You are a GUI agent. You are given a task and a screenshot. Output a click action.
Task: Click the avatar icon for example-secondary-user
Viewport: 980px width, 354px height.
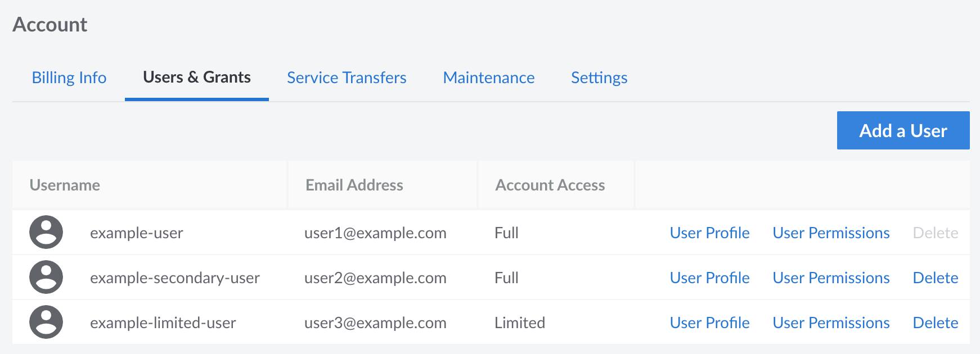coord(46,277)
